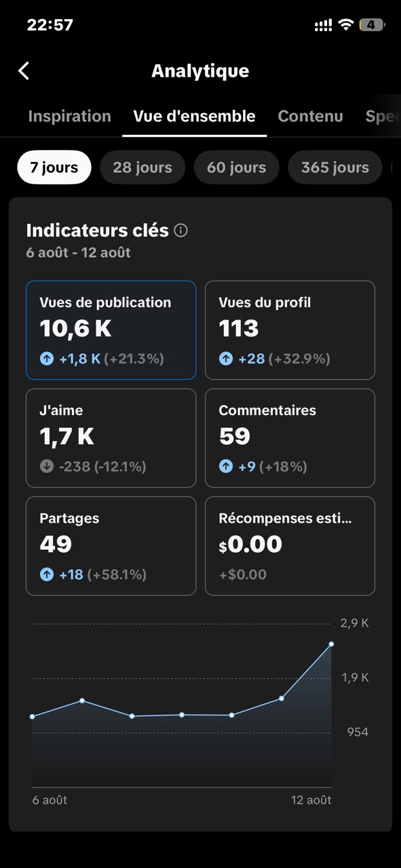This screenshot has width=401, height=868.
Task: Tap the Wi-Fi status icon
Action: (x=346, y=25)
